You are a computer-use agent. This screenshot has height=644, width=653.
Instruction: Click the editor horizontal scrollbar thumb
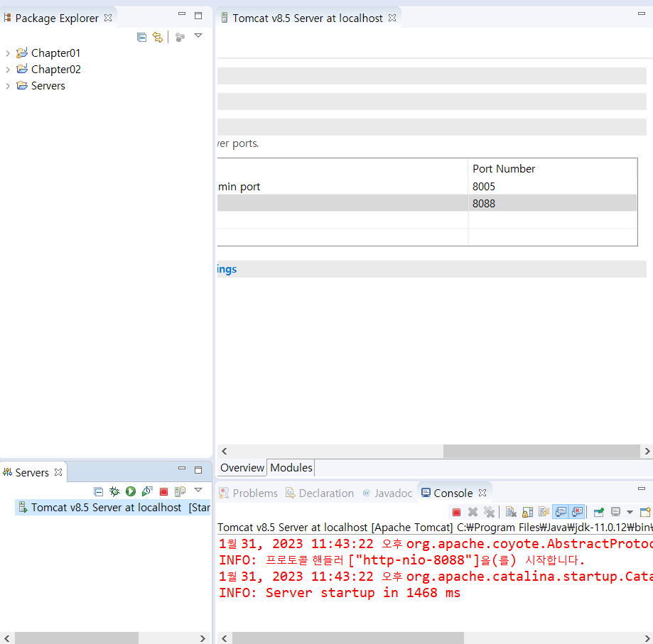pyautogui.click(x=541, y=451)
